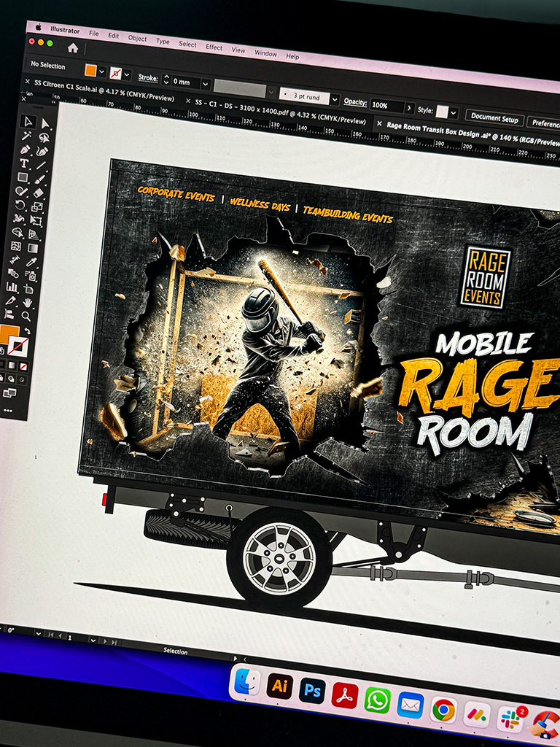Swap fill and stroke arrows
The image size is (560, 747).
pos(28,330)
